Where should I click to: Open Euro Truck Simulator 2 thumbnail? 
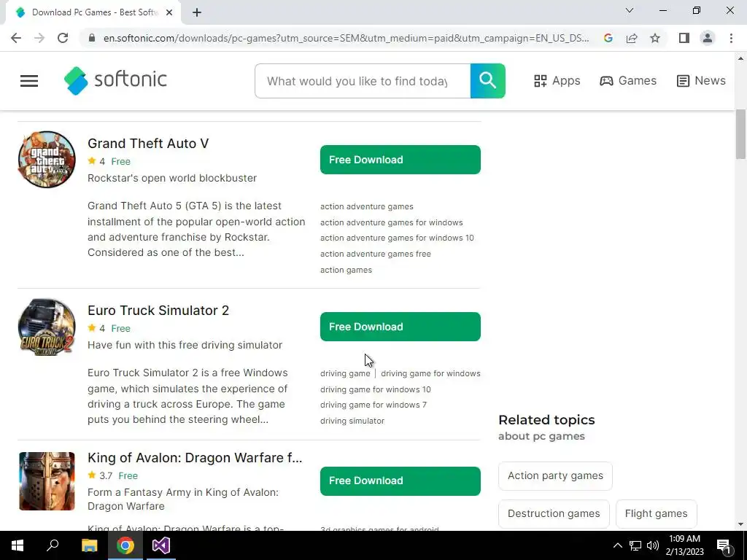click(47, 327)
